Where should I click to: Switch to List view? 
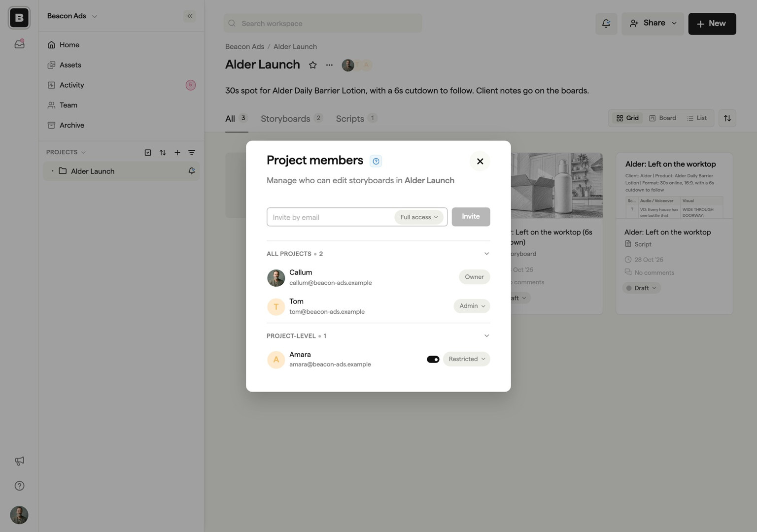tap(697, 118)
